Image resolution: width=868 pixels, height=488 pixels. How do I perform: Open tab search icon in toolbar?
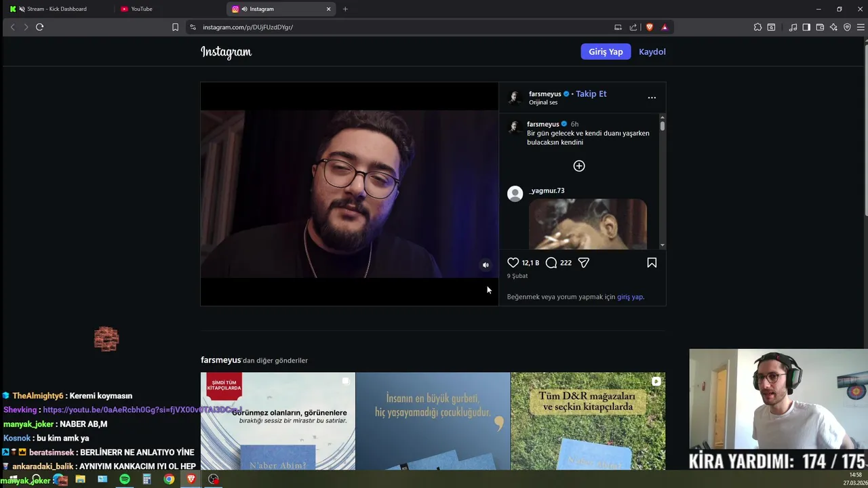pos(771,27)
